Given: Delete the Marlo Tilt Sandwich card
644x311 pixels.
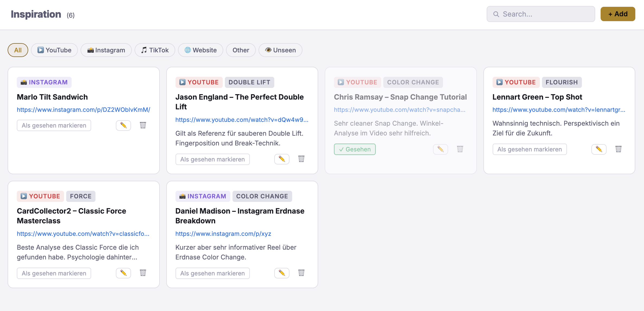Looking at the screenshot, I should point(143,125).
